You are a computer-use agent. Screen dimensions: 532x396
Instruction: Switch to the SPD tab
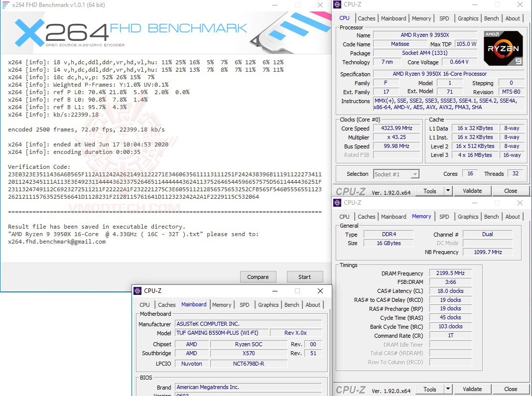coord(444,18)
